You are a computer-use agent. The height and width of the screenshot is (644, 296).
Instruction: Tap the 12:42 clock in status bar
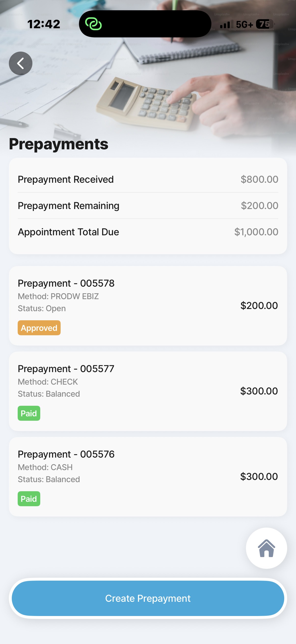[x=44, y=24]
